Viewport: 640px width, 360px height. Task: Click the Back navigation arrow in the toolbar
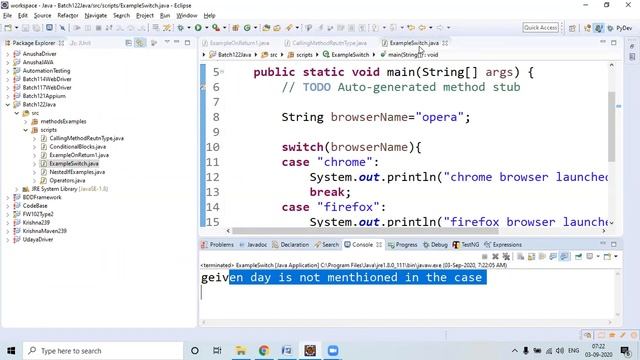422,28
